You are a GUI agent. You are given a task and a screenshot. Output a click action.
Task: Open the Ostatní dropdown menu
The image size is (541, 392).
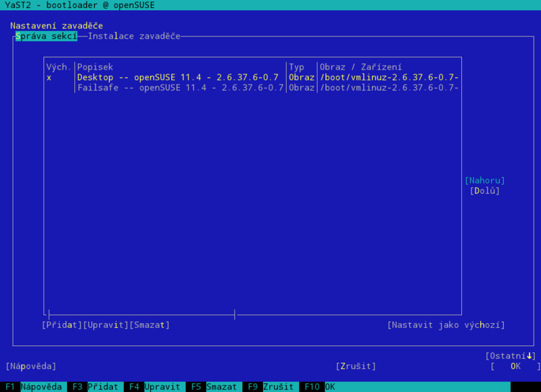point(511,356)
